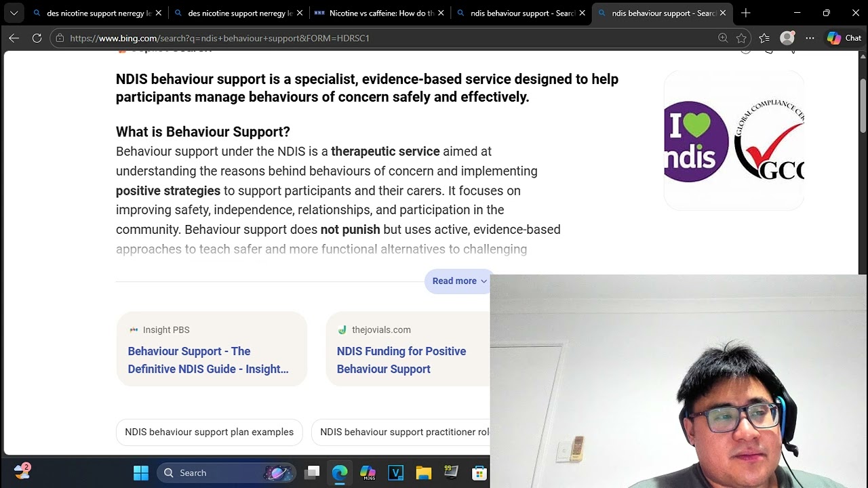Click bold text therapeutic service
This screenshot has height=488, width=868.
(385, 151)
